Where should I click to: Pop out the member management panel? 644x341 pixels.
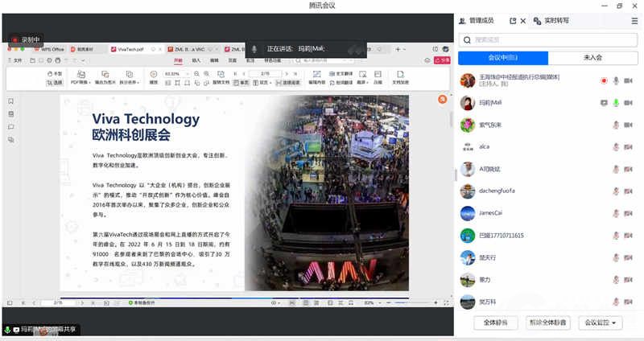(x=511, y=20)
